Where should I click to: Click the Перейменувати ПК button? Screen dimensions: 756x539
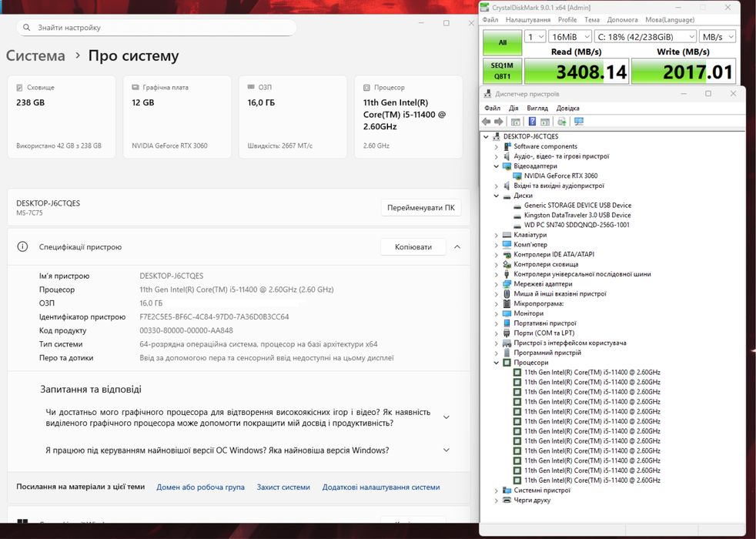point(420,208)
